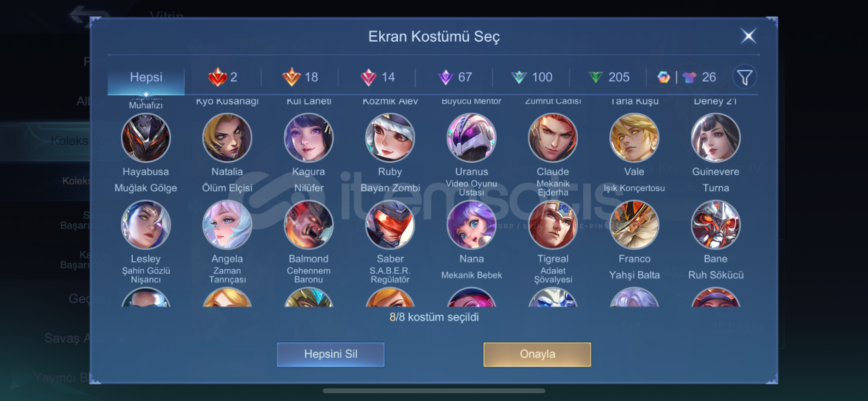Image resolution: width=868 pixels, height=401 pixels.
Task: Click the Hepsini Sil button
Action: click(x=331, y=355)
